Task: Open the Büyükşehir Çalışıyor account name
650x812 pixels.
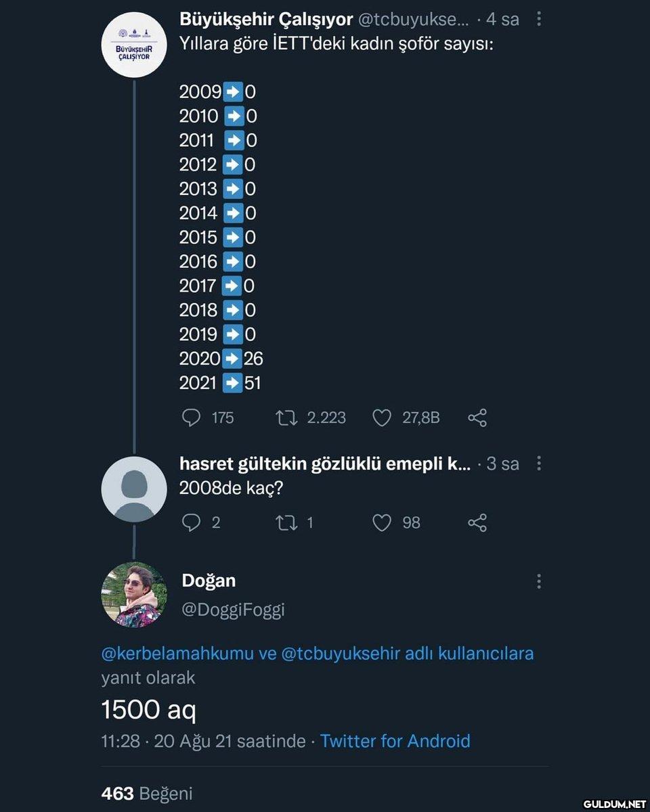Action: (266, 20)
